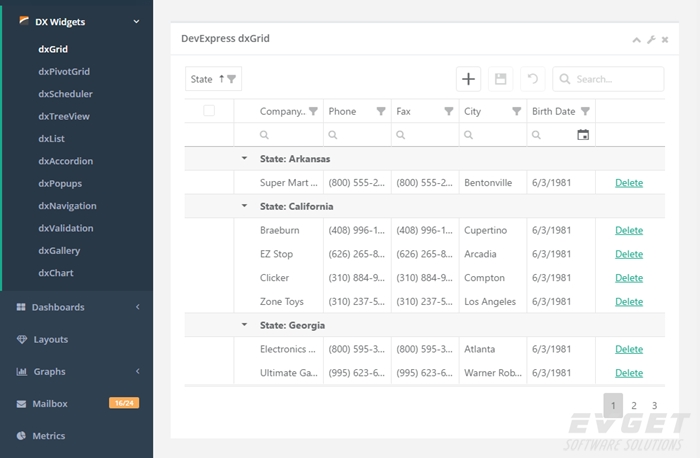Viewport: 700px width, 458px height.
Task: Open dxList in the sidebar
Action: (51, 138)
